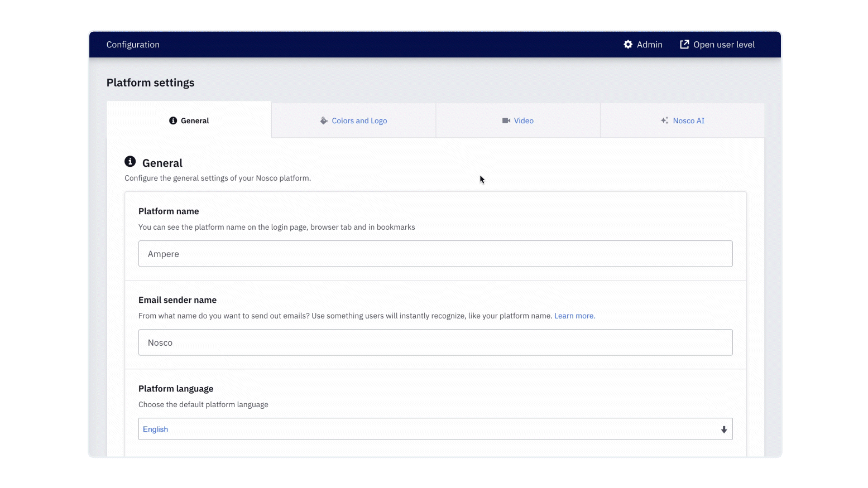The width and height of the screenshot is (868, 488).
Task: Select English in the language combo box
Action: click(x=435, y=429)
